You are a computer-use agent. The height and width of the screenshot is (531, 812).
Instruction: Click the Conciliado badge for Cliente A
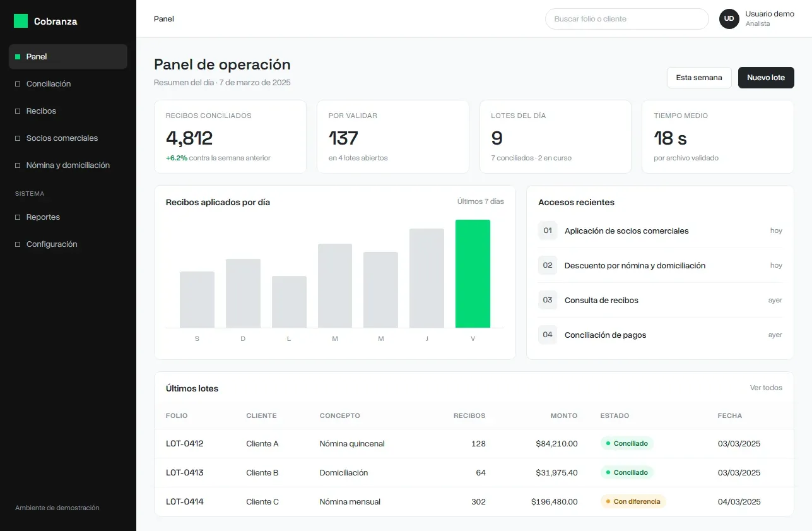point(627,443)
